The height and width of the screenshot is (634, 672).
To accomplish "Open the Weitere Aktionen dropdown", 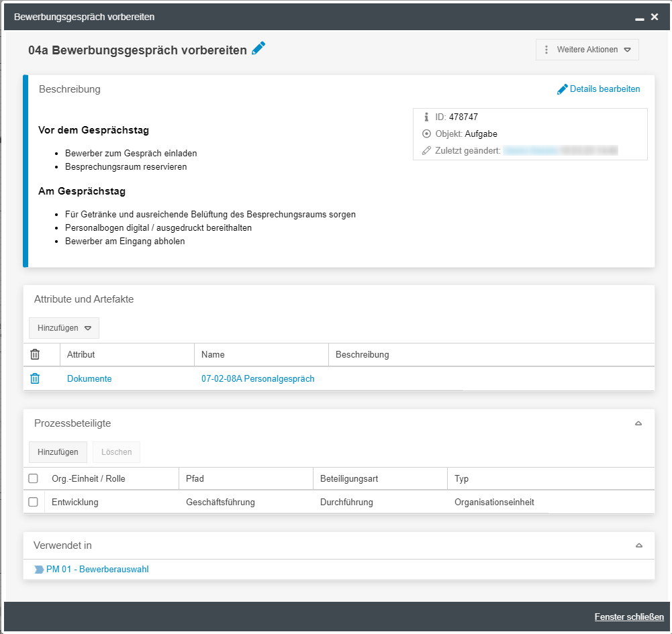I will pos(587,50).
